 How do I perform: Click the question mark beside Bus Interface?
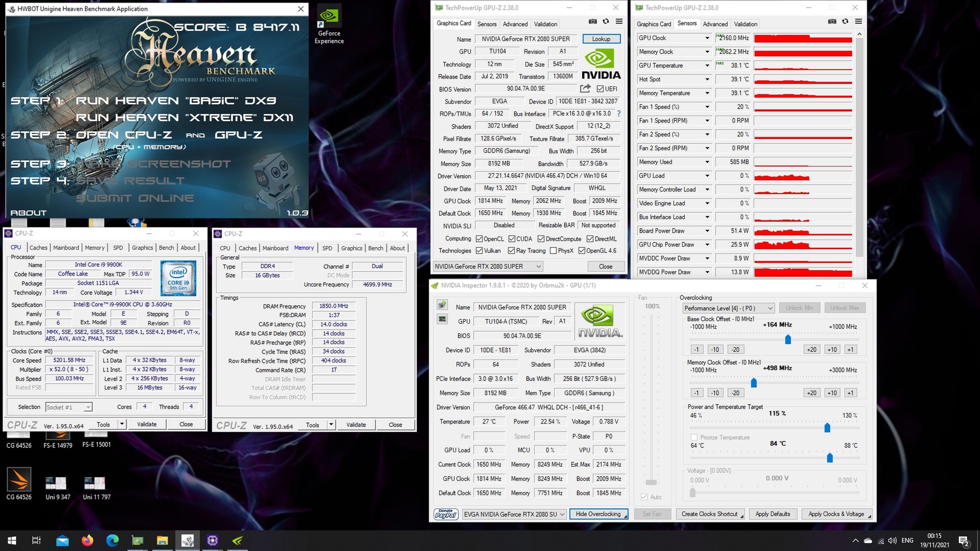619,113
